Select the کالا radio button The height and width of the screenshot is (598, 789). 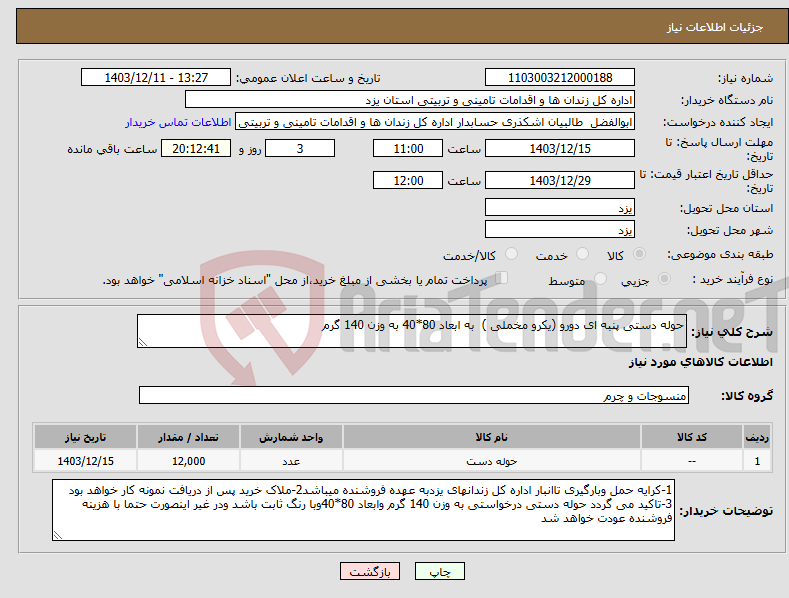coord(639,254)
